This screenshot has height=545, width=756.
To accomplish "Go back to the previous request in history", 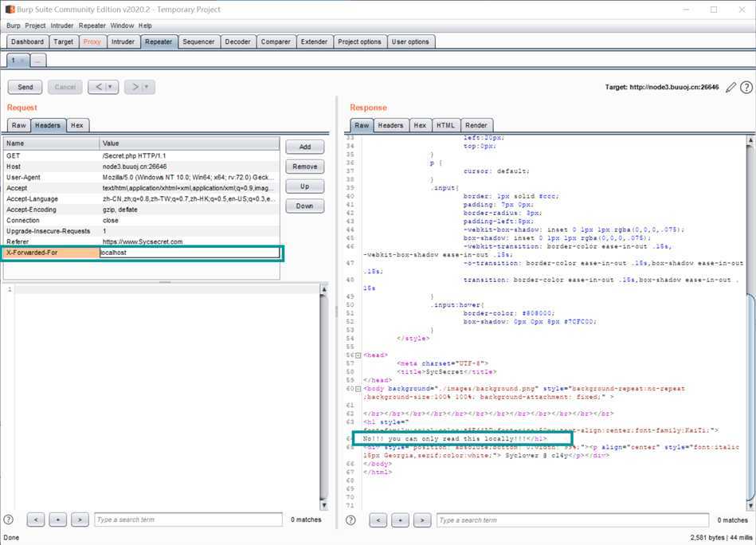I will click(98, 87).
